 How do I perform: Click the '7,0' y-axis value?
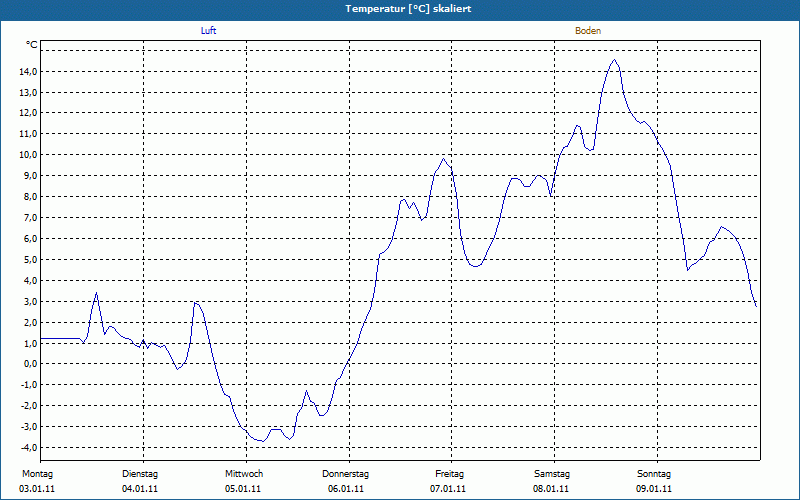pos(31,217)
